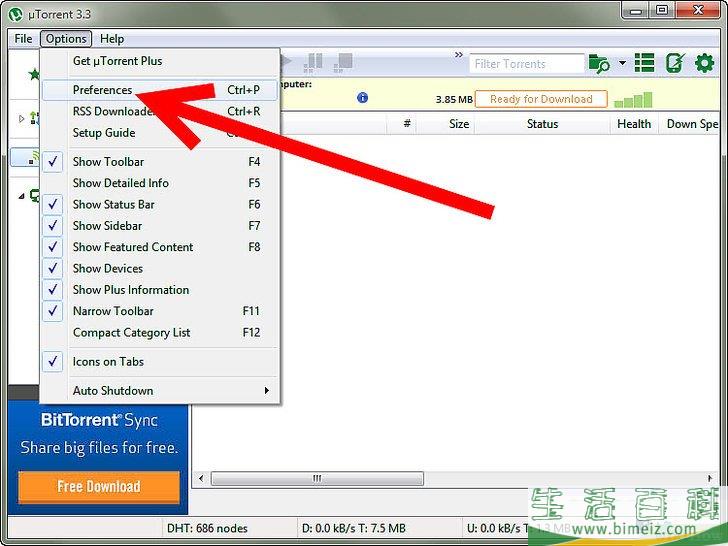This screenshot has width=728, height=546.
Task: Click the toolbar overflow chevron icon
Action: 459,55
